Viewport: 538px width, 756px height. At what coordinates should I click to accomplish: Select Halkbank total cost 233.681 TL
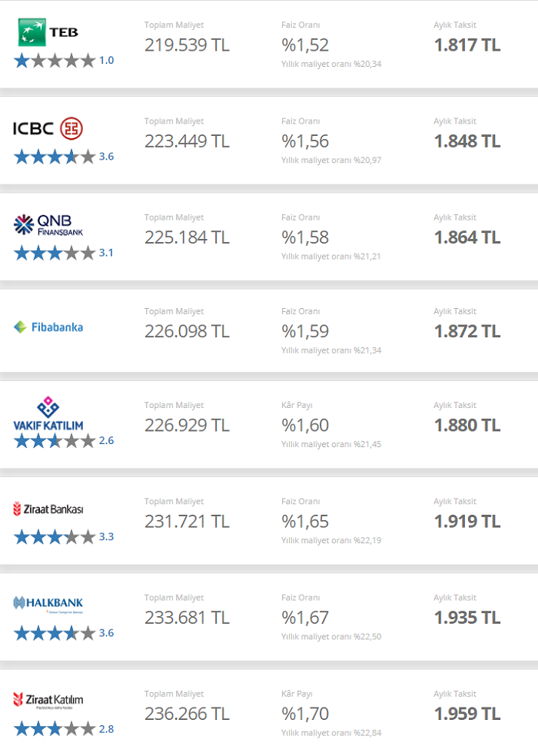187,618
